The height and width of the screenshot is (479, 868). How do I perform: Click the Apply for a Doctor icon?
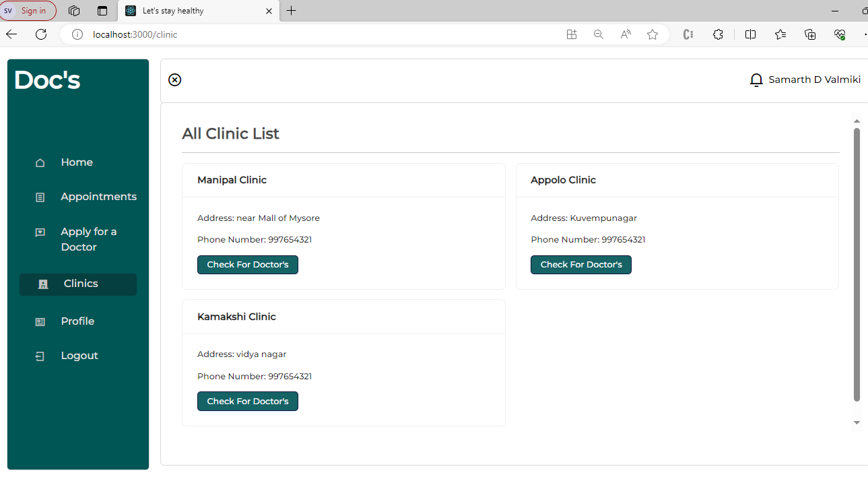pyautogui.click(x=40, y=232)
